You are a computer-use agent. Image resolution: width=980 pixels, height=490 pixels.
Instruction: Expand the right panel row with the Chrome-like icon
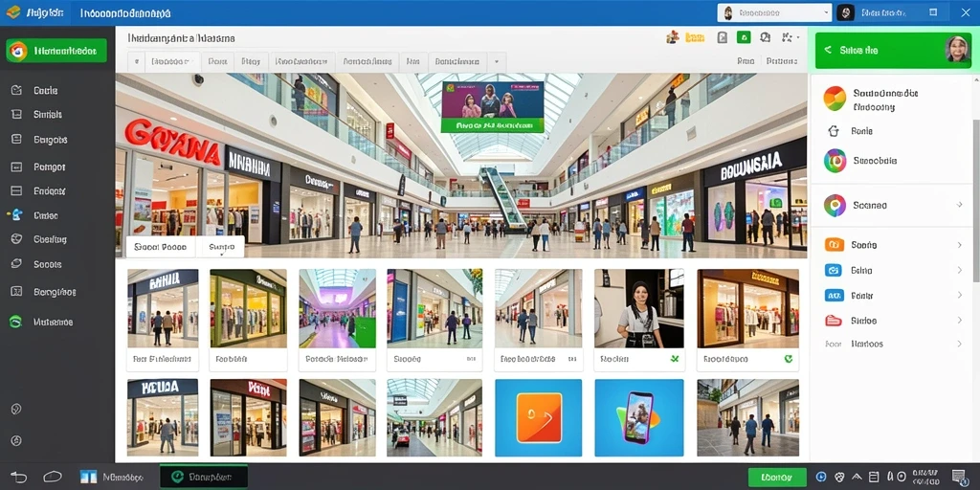pyautogui.click(x=892, y=205)
